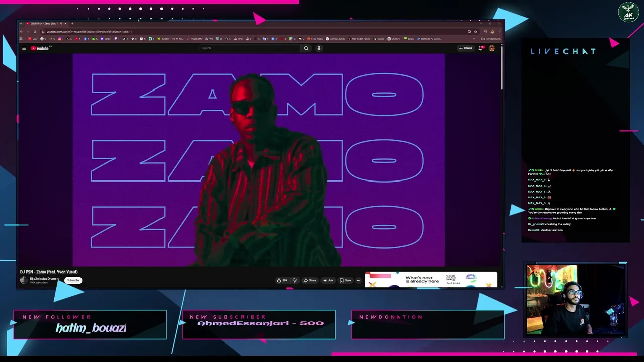Open the Free Twitch Panels bookmark
The image size is (644, 362).
click(x=359, y=39)
